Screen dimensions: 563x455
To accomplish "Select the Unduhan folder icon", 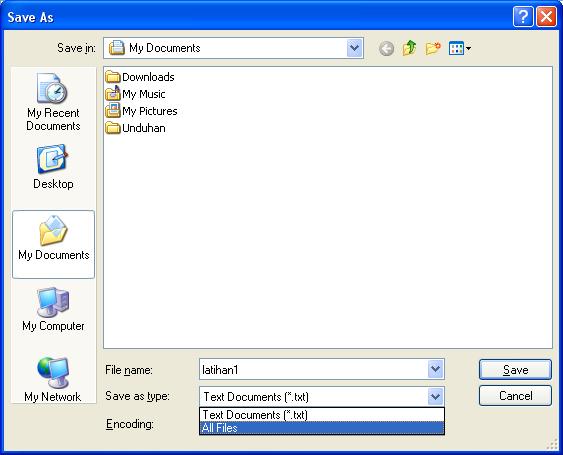I will pos(113,128).
